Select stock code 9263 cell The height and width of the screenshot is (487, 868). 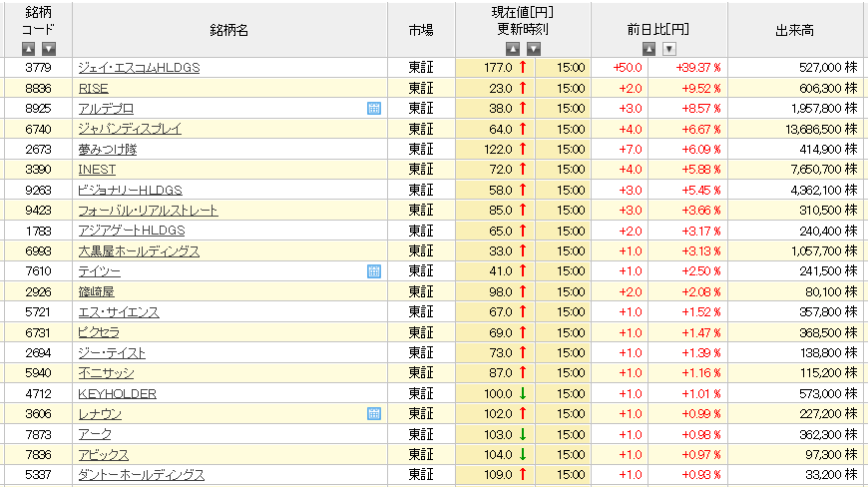coord(38,190)
